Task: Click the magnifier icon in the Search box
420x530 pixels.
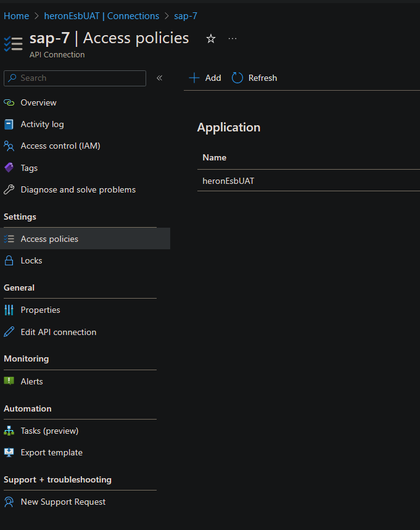Action: point(12,78)
